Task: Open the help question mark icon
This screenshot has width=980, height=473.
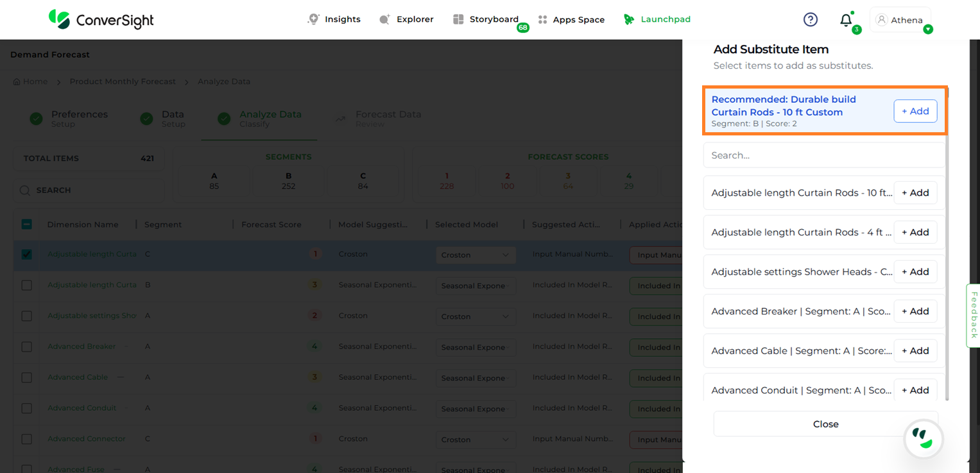Action: (811, 19)
